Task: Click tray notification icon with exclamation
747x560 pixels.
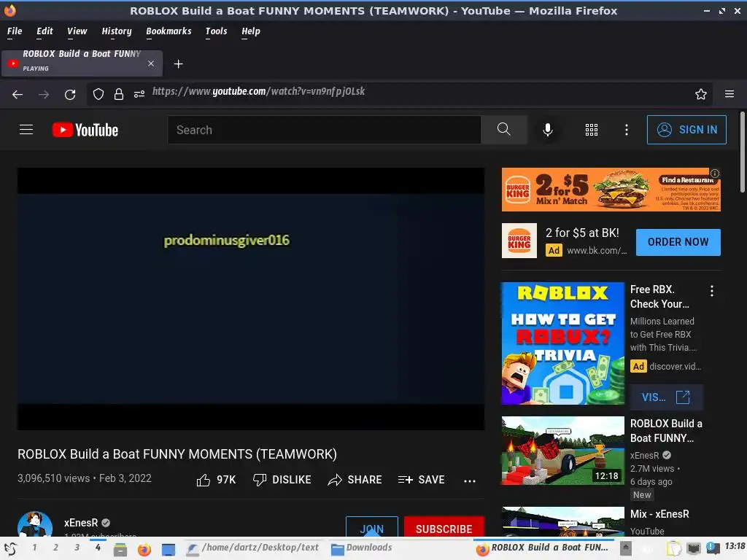Action: (x=713, y=548)
